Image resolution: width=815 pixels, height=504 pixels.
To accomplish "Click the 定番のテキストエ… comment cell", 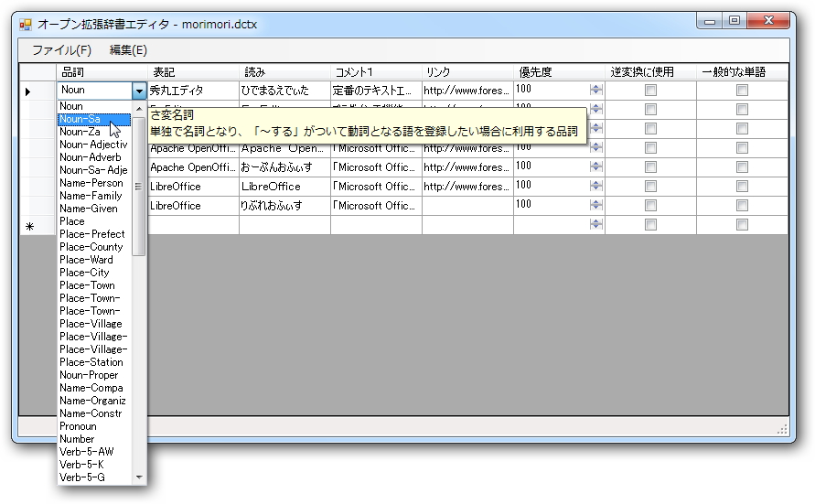I will tap(376, 91).
